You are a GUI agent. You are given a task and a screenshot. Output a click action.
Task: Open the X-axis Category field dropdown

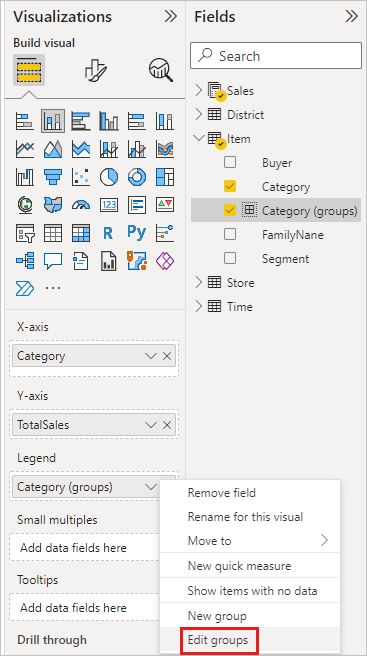pyautogui.click(x=150, y=356)
